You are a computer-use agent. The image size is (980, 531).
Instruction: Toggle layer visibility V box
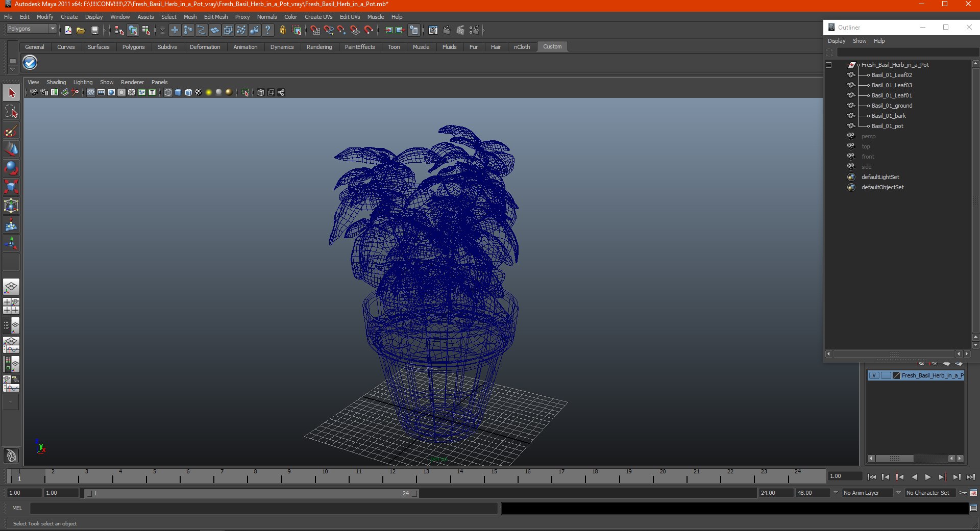click(x=874, y=375)
